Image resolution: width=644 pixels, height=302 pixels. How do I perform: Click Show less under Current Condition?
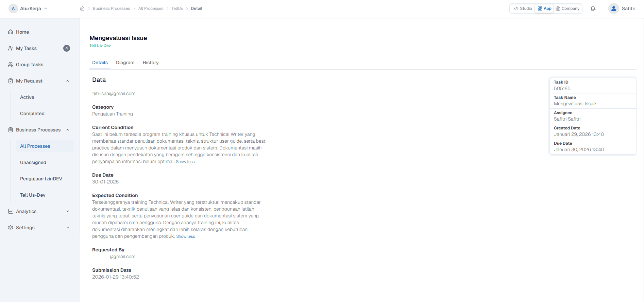185,162
